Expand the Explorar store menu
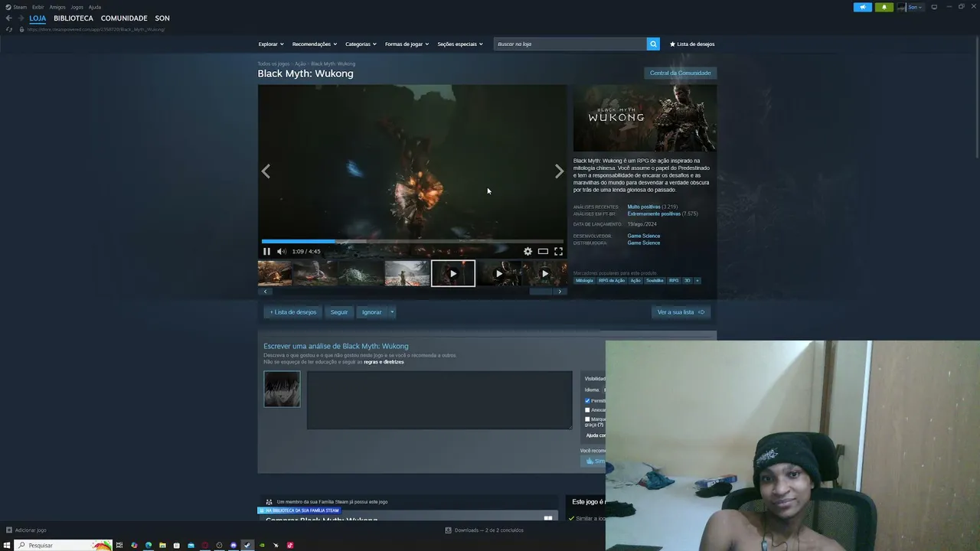Image resolution: width=980 pixels, height=551 pixels. (x=271, y=44)
